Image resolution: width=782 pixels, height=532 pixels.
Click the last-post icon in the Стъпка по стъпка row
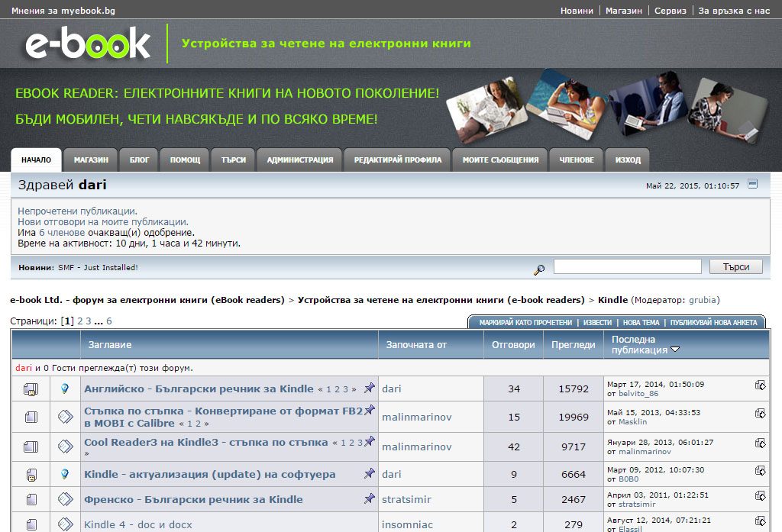click(x=761, y=414)
